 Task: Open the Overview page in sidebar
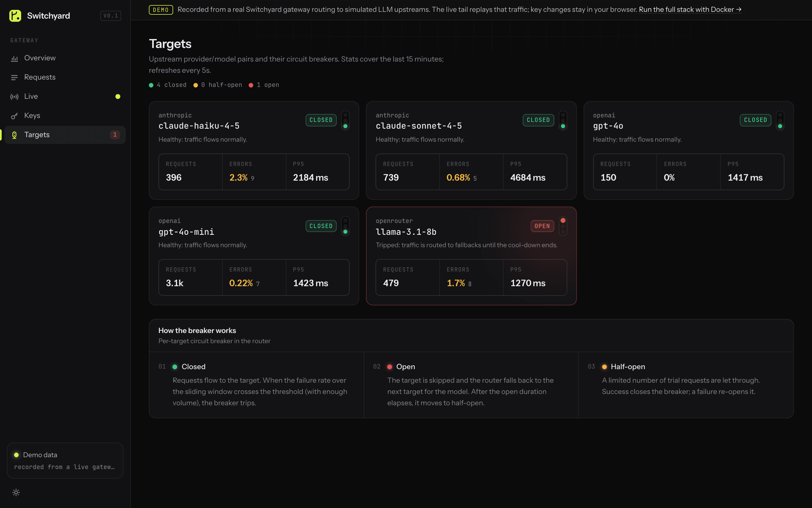coord(65,58)
